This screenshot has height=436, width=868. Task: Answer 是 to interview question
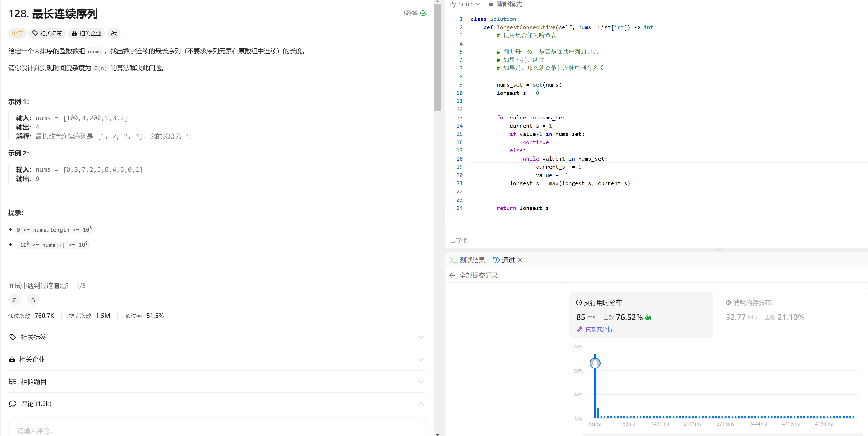15,299
